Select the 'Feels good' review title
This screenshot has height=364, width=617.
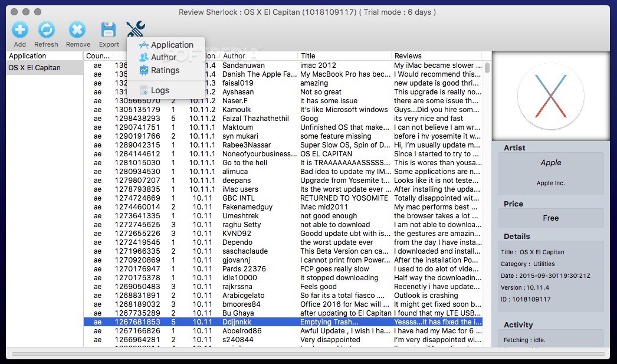click(319, 287)
